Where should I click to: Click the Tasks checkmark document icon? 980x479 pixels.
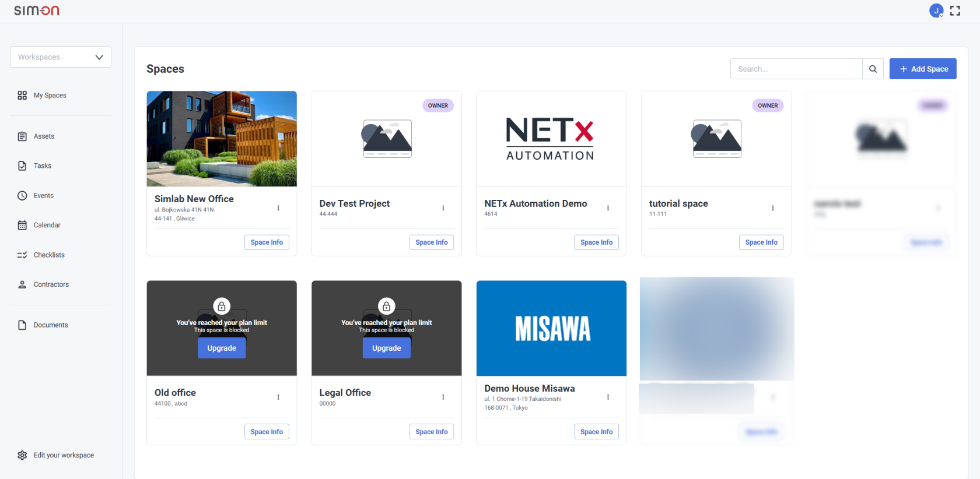tap(22, 166)
